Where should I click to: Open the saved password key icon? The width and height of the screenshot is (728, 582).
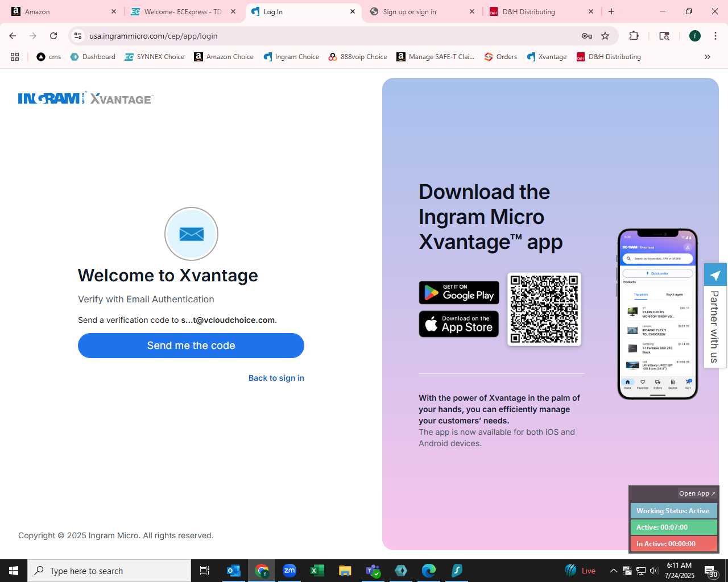click(x=587, y=36)
